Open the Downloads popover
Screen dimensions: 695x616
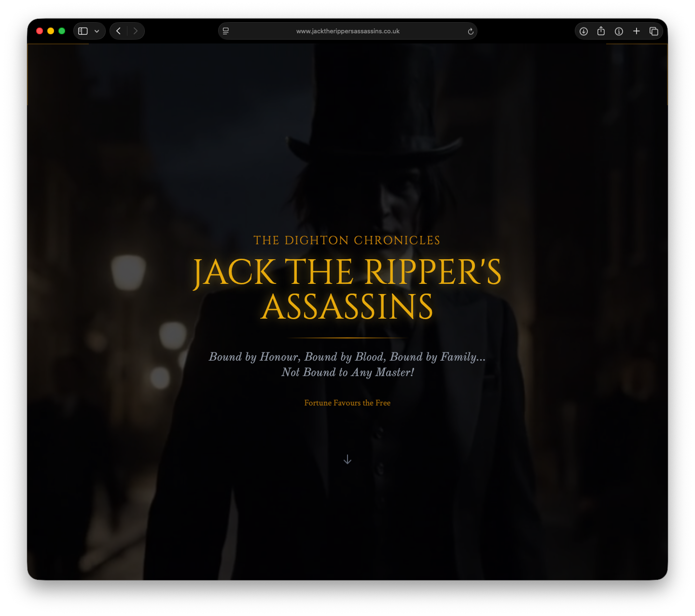(x=584, y=31)
